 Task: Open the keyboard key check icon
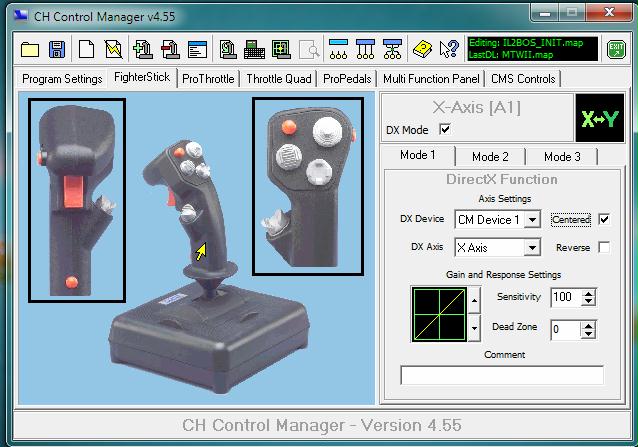255,50
